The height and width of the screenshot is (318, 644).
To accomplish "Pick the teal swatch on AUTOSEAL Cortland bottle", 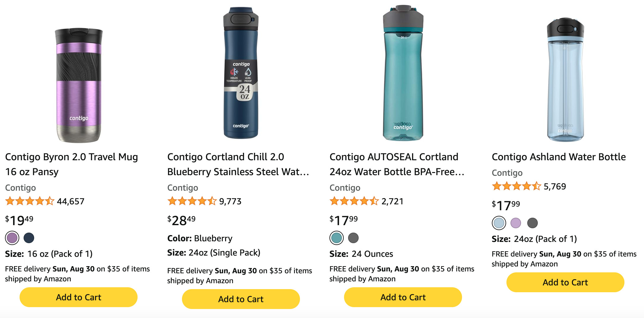I will coord(337,238).
